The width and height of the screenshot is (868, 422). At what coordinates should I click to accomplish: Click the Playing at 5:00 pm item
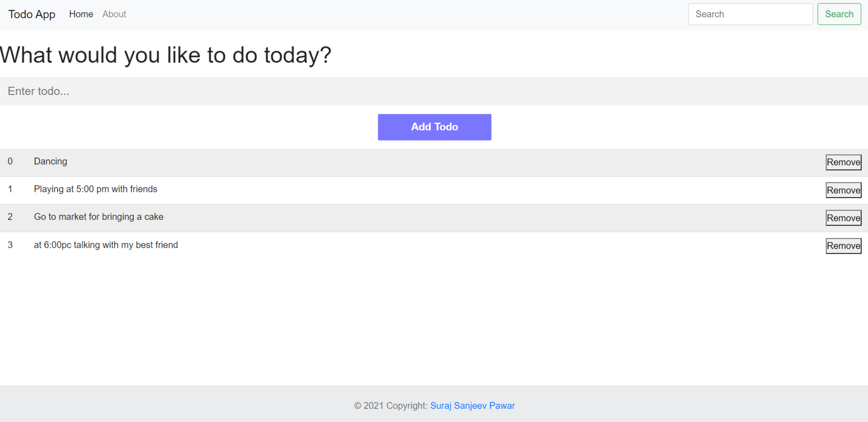pyautogui.click(x=96, y=189)
